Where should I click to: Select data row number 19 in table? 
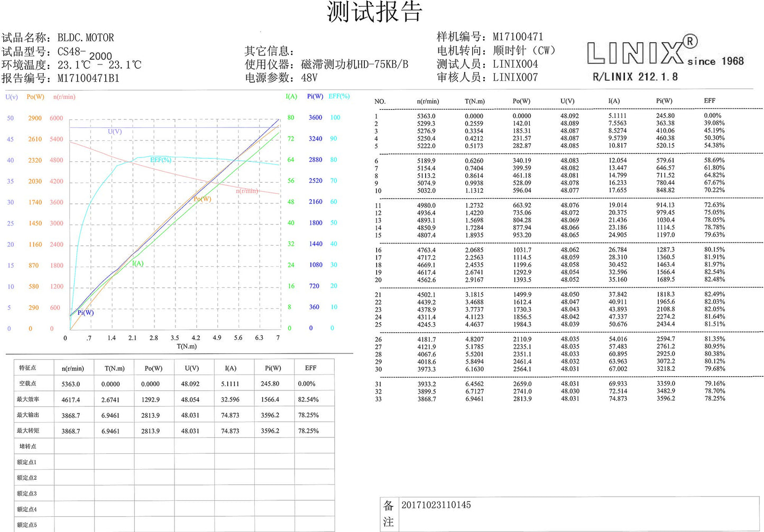tap(550, 272)
